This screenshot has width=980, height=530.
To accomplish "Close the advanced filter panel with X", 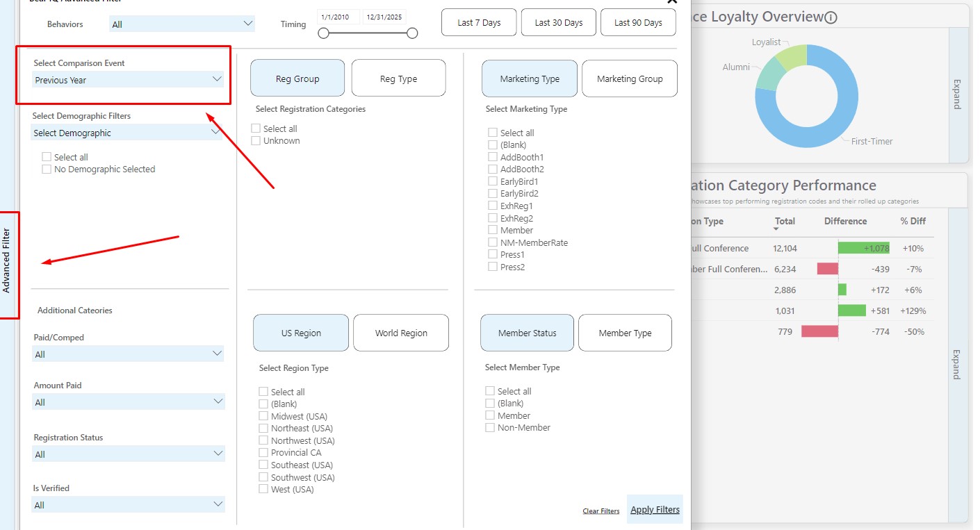I will click(671, 2).
